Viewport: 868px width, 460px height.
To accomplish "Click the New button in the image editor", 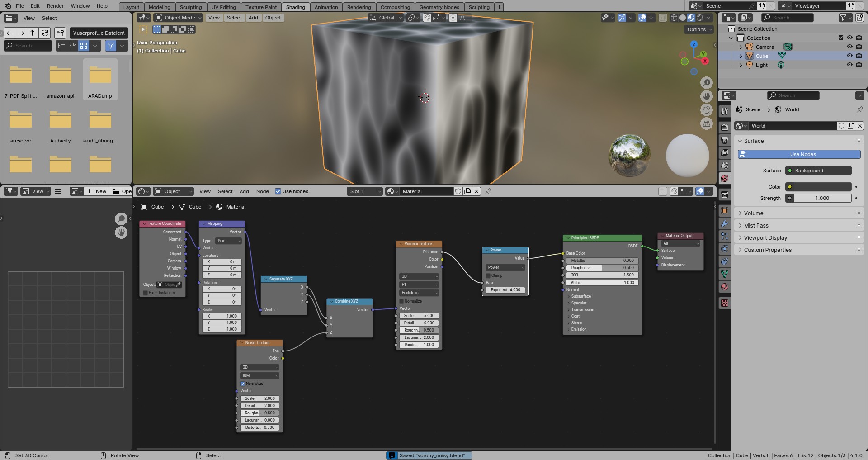I will (x=97, y=191).
